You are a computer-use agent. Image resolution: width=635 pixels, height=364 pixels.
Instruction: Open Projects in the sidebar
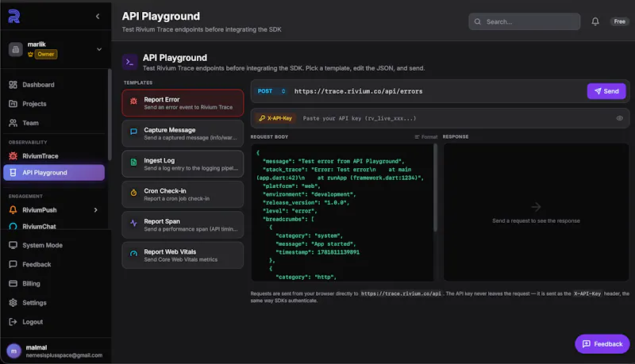[54, 104]
